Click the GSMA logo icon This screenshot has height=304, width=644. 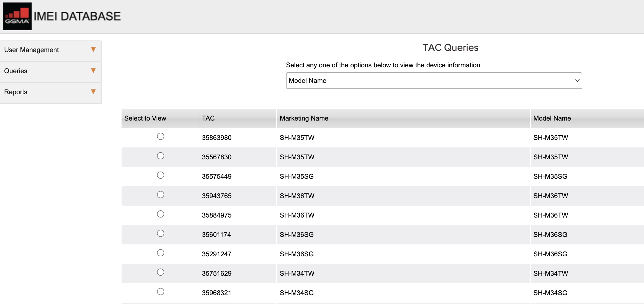pyautogui.click(x=17, y=16)
